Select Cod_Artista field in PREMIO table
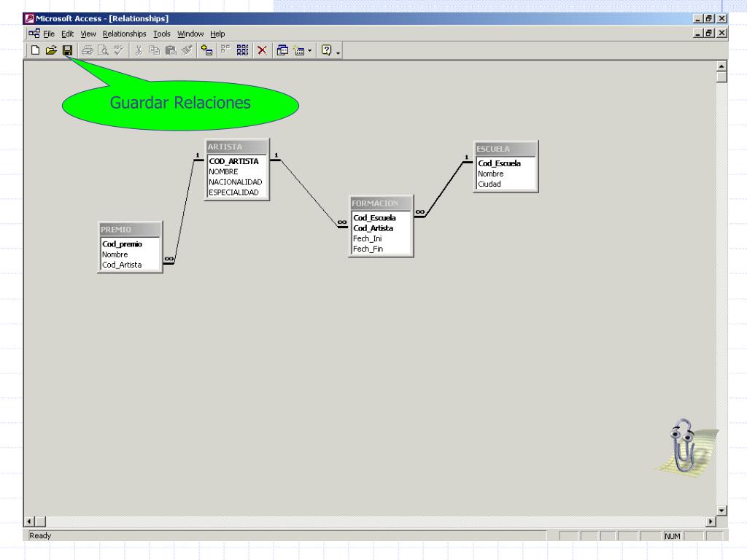The image size is (747, 560). click(x=122, y=265)
